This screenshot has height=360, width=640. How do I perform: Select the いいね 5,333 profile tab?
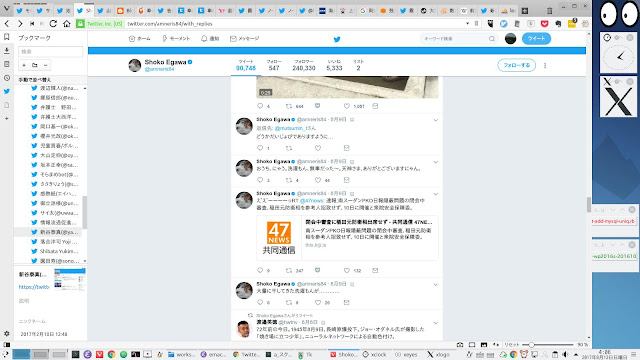coord(334,65)
